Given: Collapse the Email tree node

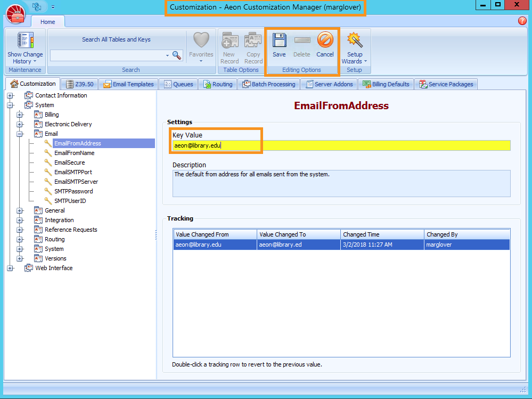Looking at the screenshot, I should point(20,134).
